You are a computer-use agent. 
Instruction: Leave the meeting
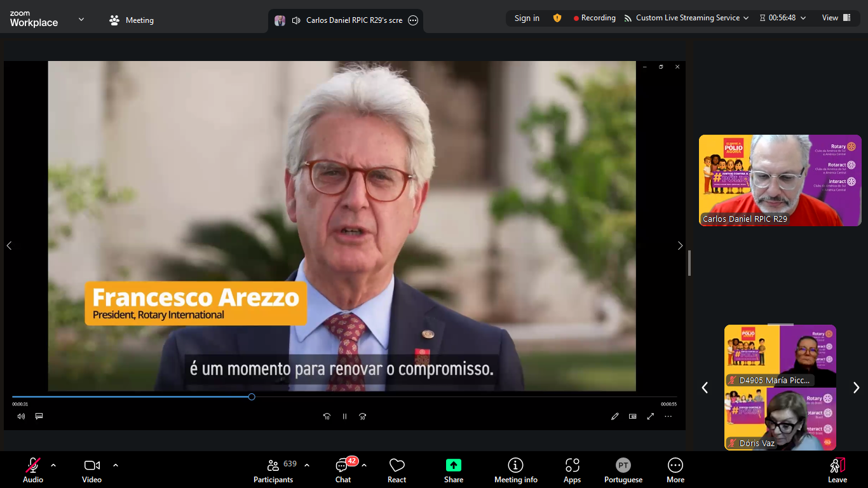(837, 471)
